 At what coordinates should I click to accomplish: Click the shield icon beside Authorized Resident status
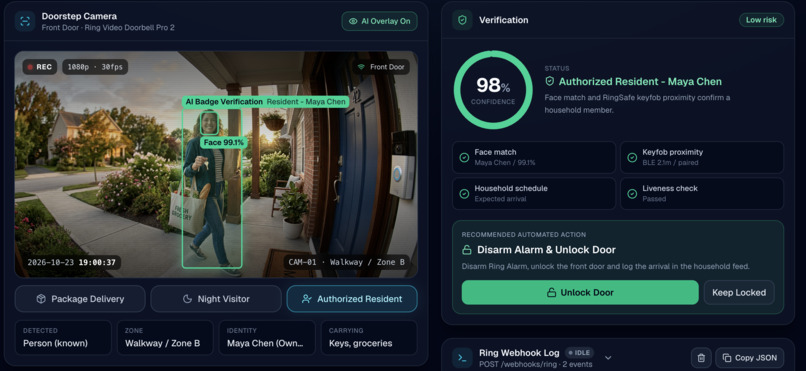(550, 81)
